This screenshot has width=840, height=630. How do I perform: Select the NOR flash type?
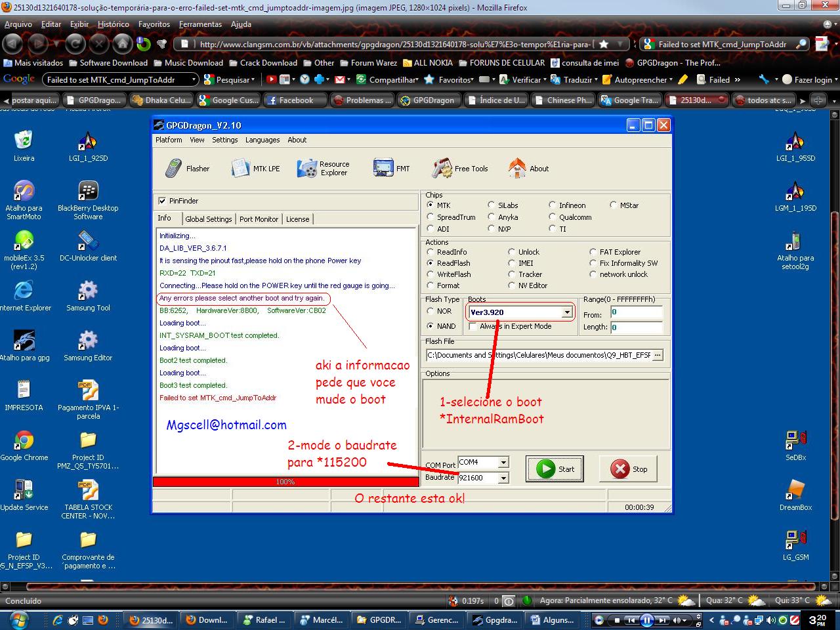[x=430, y=311]
